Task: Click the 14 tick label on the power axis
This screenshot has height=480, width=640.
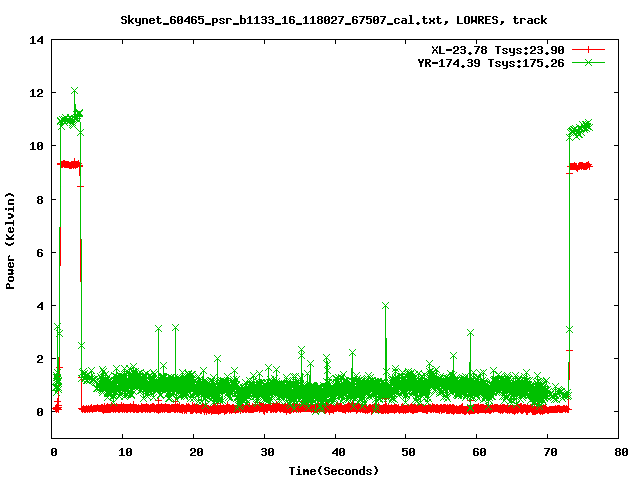Action: (x=37, y=40)
